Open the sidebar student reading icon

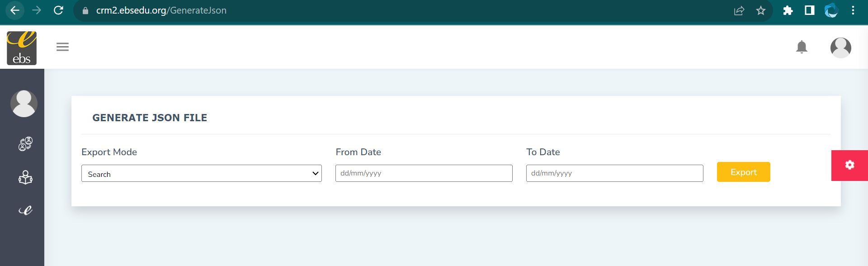tap(25, 177)
